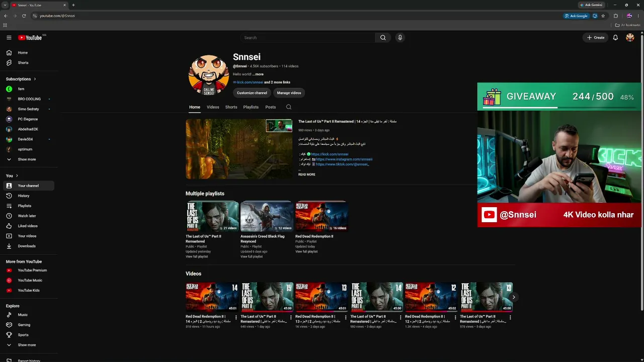Image resolution: width=644 pixels, height=362 pixels.
Task: Switch to the channel Videos tab
Action: point(213,107)
